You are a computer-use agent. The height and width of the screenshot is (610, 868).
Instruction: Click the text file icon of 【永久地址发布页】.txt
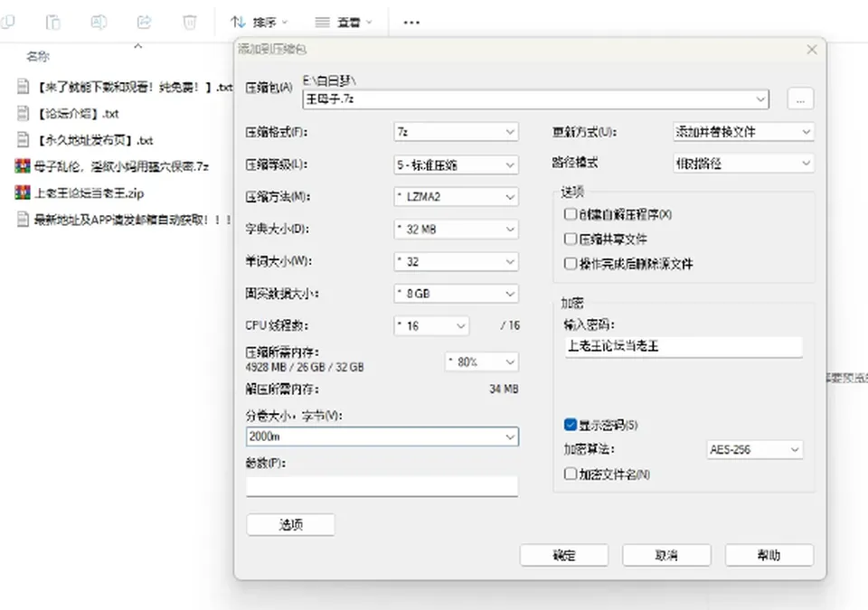23,139
